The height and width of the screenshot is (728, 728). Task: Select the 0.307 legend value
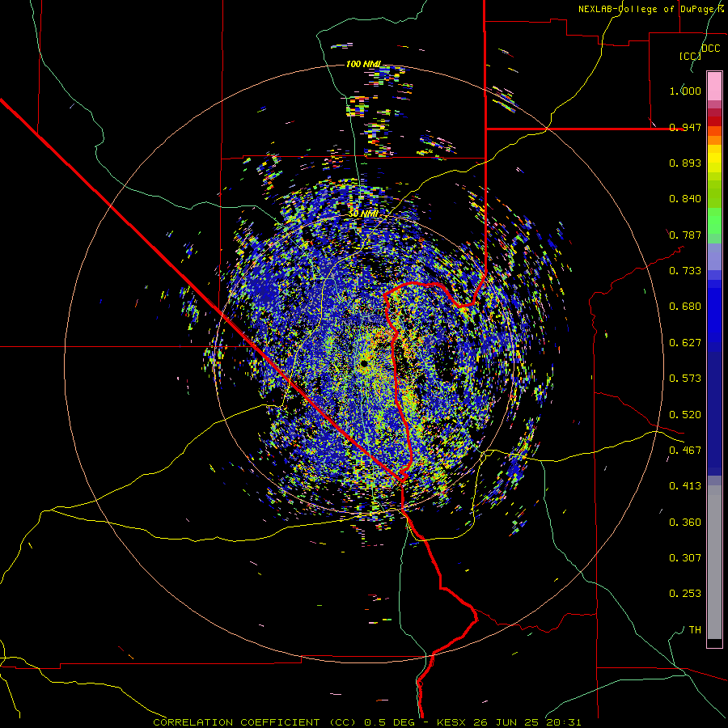click(x=685, y=558)
